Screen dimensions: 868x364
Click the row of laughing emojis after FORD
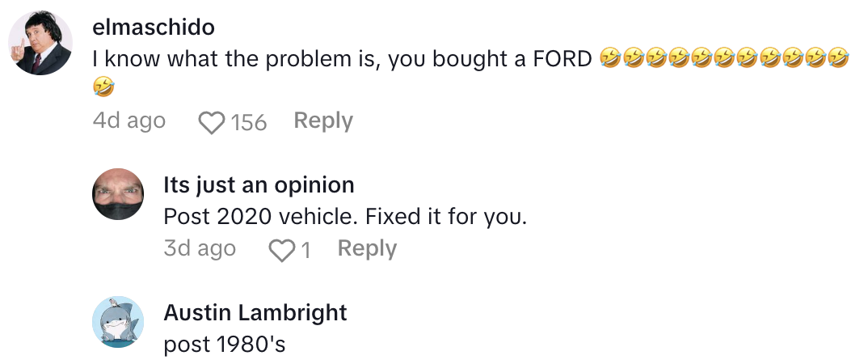click(x=726, y=58)
